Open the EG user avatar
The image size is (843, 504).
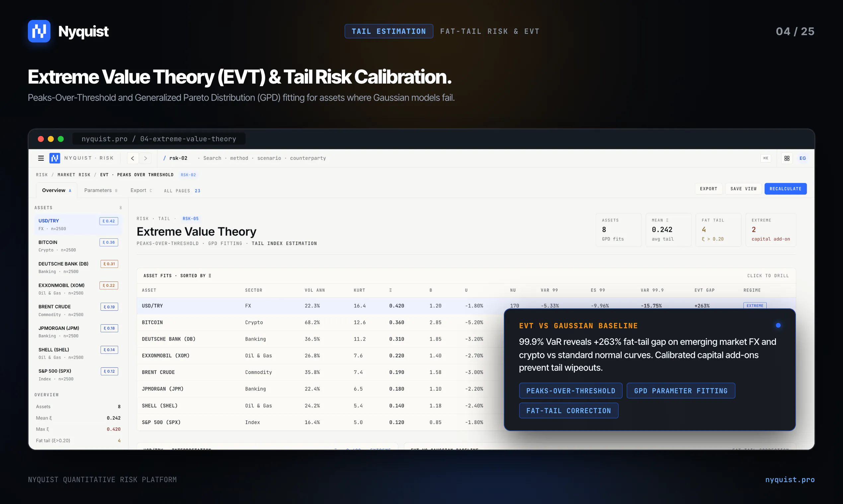click(803, 158)
